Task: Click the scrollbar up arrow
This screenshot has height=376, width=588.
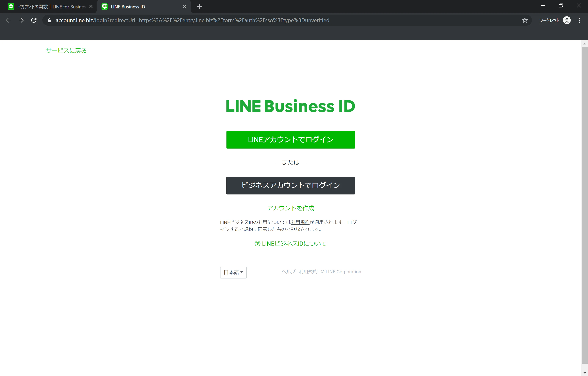Action: pyautogui.click(x=584, y=44)
